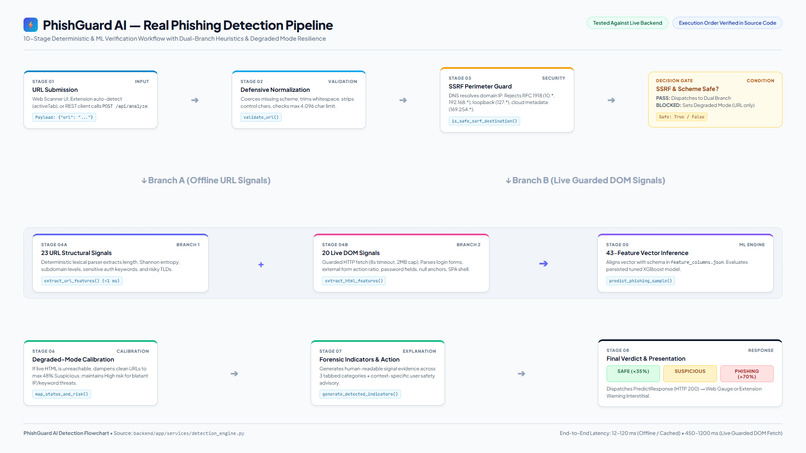Click the 'SECURITY' tag on Stage 03
The image size is (806, 453).
554,78
